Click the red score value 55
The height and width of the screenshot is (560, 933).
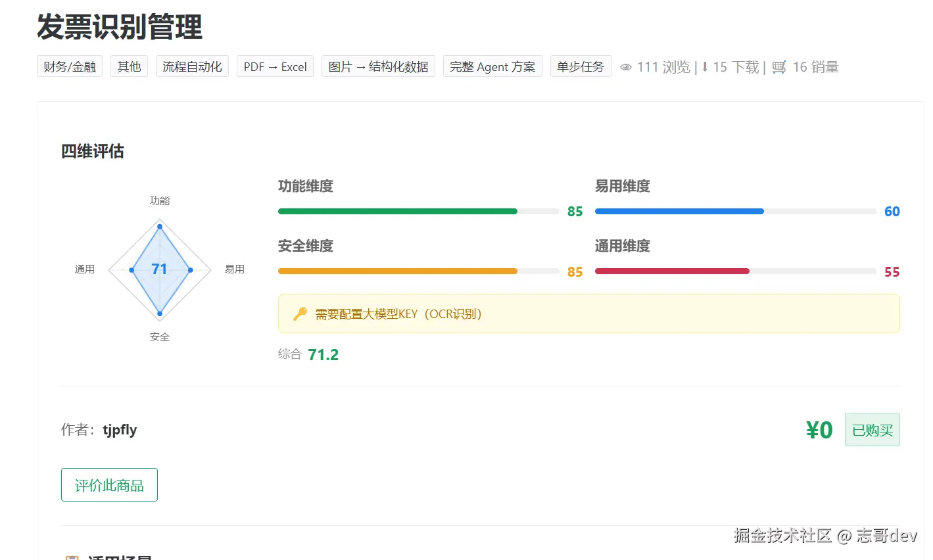point(892,272)
